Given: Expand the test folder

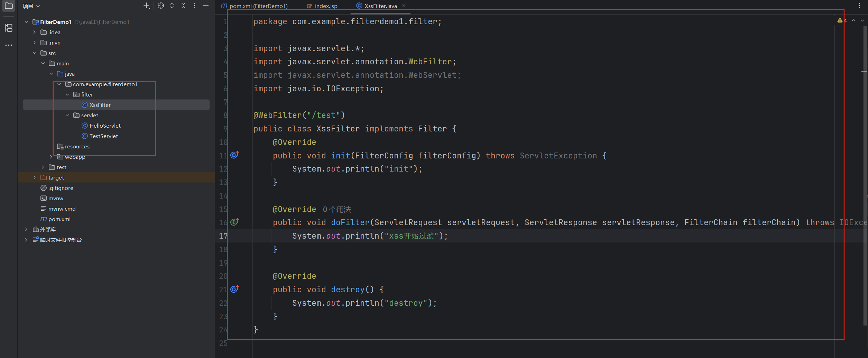Looking at the screenshot, I should pyautogui.click(x=43, y=167).
